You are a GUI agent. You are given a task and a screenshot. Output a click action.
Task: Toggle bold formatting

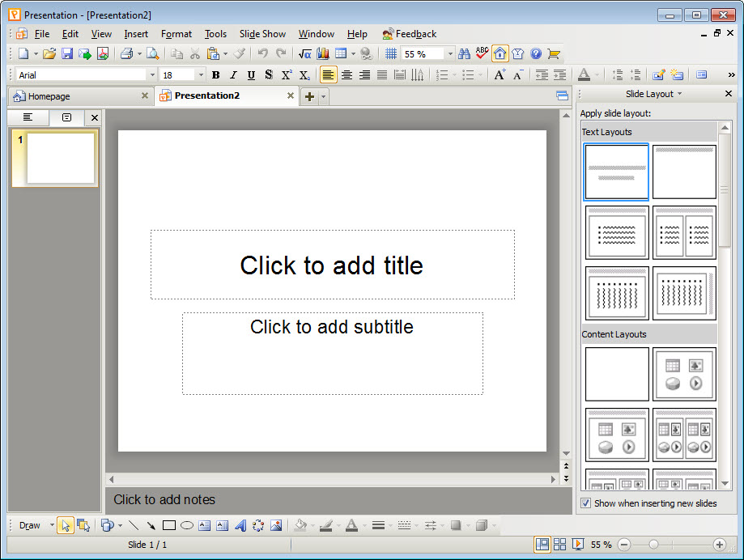coord(215,75)
